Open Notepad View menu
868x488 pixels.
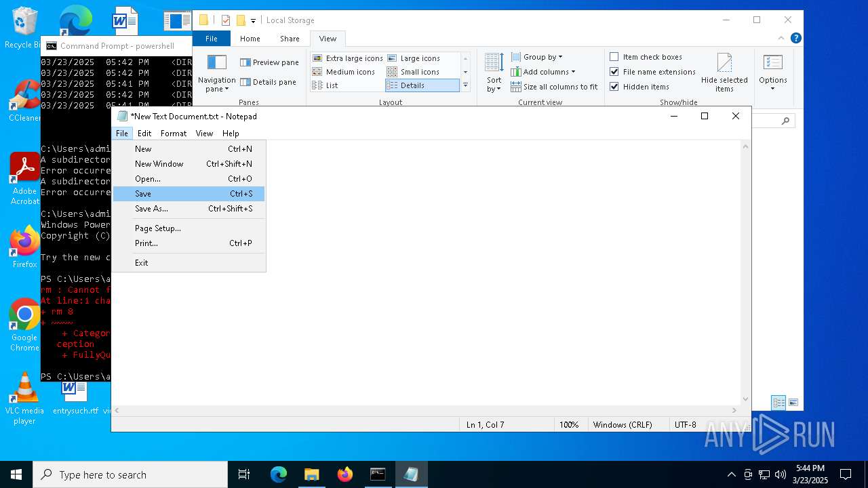tap(204, 134)
